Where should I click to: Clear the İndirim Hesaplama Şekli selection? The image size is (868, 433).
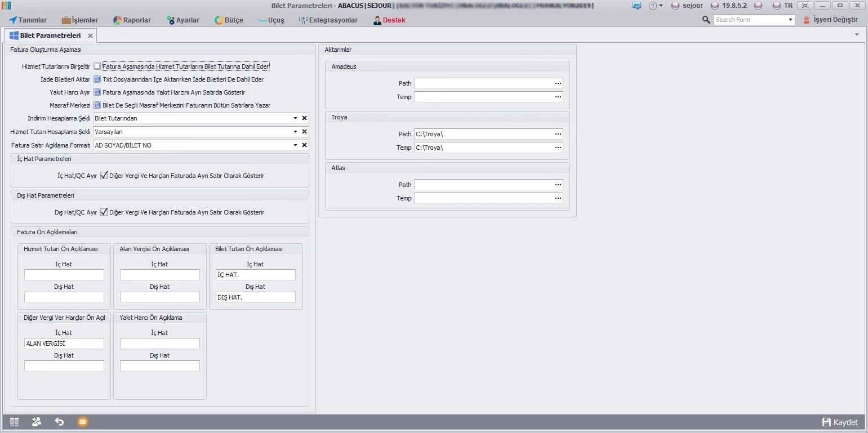click(x=304, y=118)
